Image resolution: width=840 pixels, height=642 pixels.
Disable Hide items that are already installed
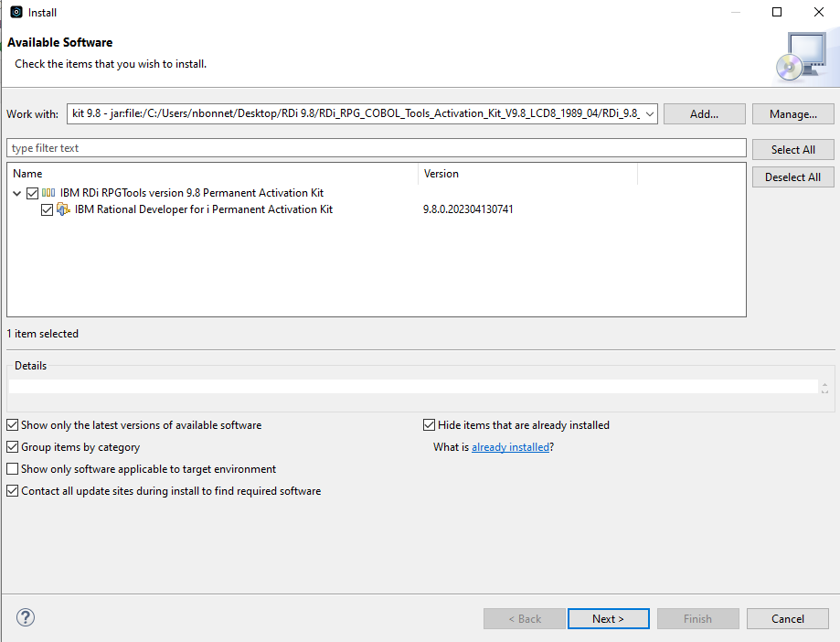[x=429, y=425]
